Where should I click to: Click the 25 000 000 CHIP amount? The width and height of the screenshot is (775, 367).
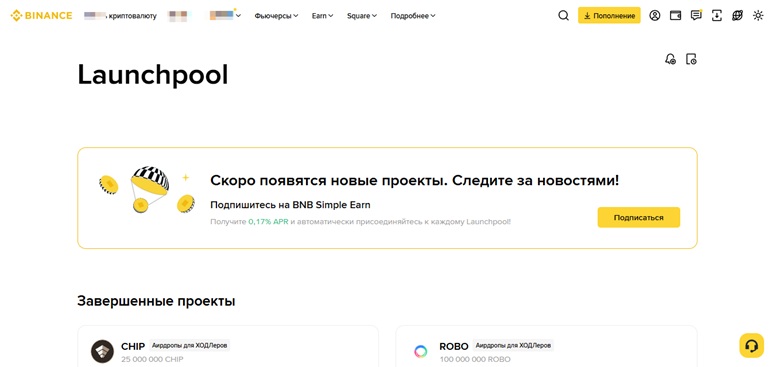(152, 359)
